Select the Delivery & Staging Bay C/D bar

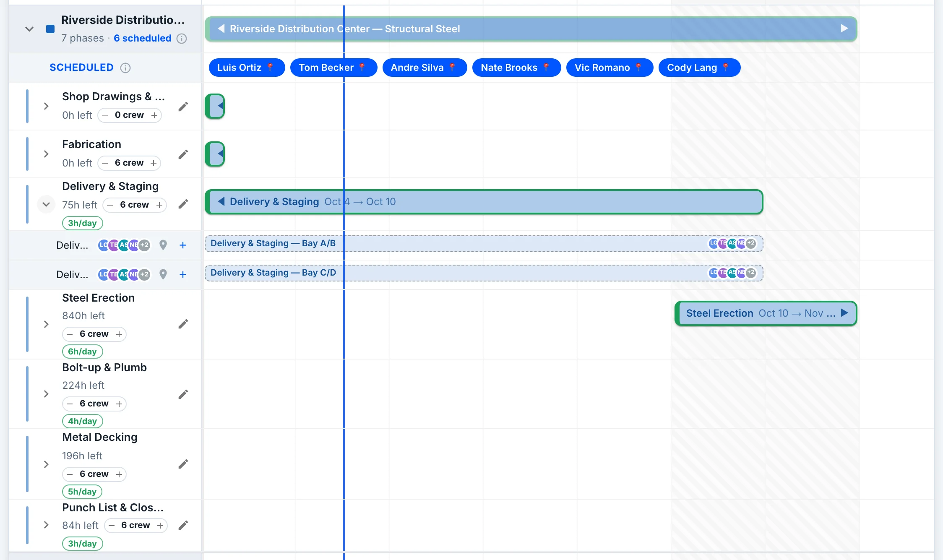pyautogui.click(x=484, y=273)
